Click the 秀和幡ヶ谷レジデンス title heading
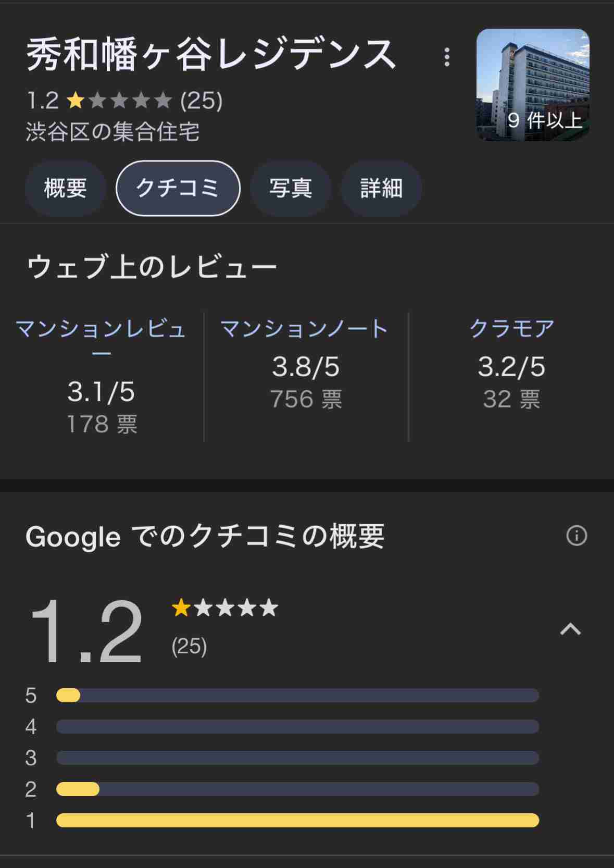614x868 pixels. coord(211,55)
